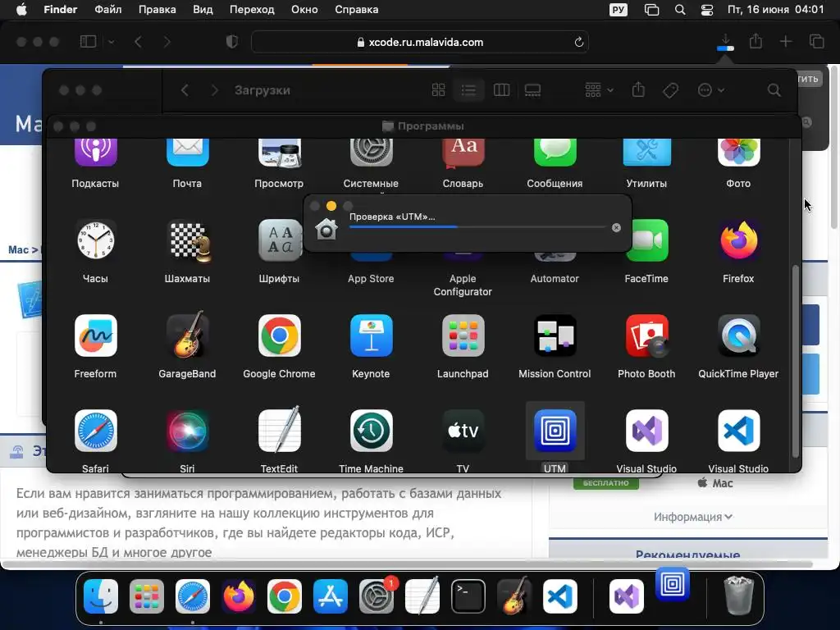Viewport: 840px width, 630px height.
Task: Open the Часы clock app icon
Action: pos(95,240)
